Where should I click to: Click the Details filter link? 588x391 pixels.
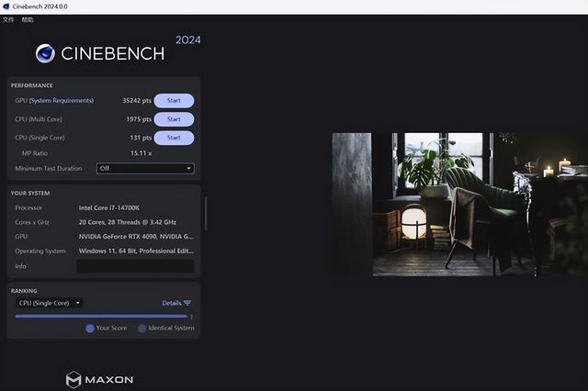click(172, 303)
